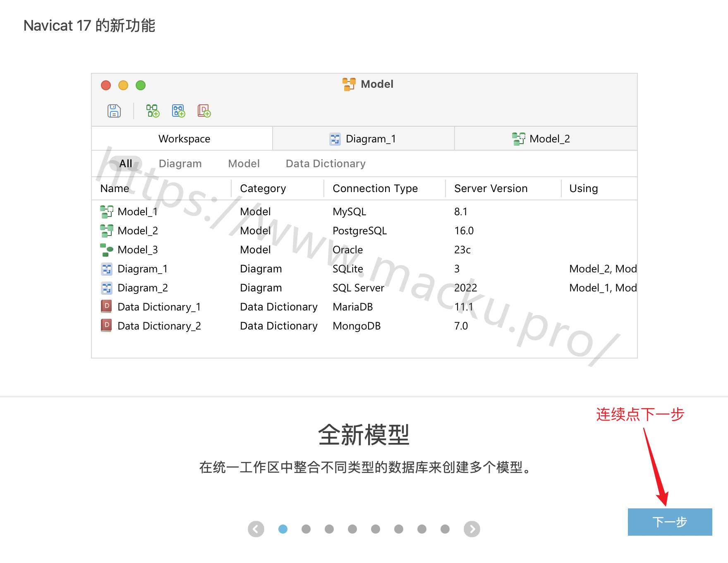Click the blue new diagram icon
Image resolution: width=728 pixels, height=563 pixels.
point(178,111)
